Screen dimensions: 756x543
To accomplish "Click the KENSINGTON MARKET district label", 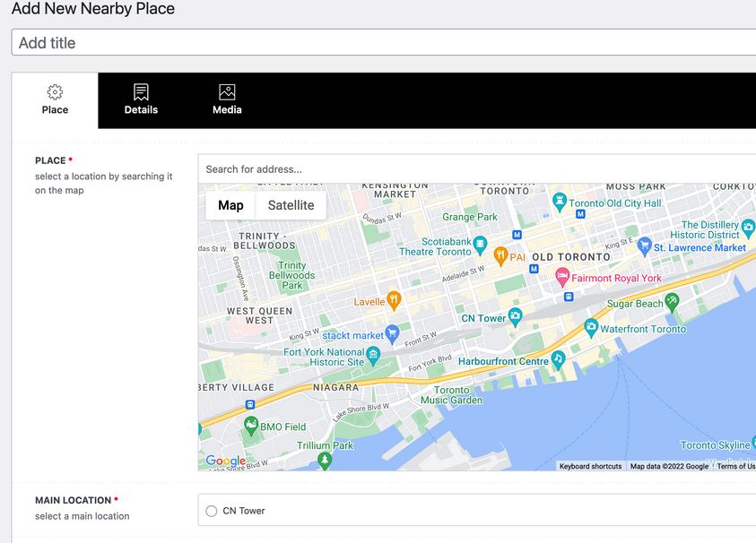I will click(x=395, y=189).
